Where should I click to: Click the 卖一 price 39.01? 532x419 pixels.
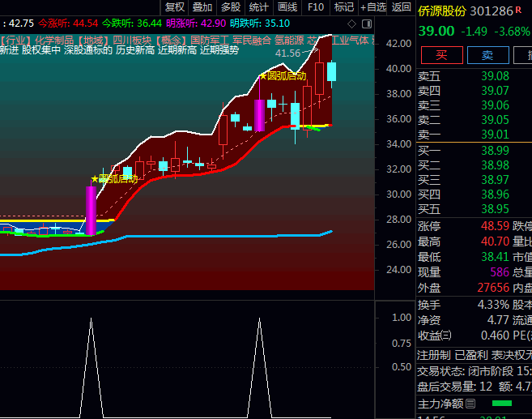[495, 135]
